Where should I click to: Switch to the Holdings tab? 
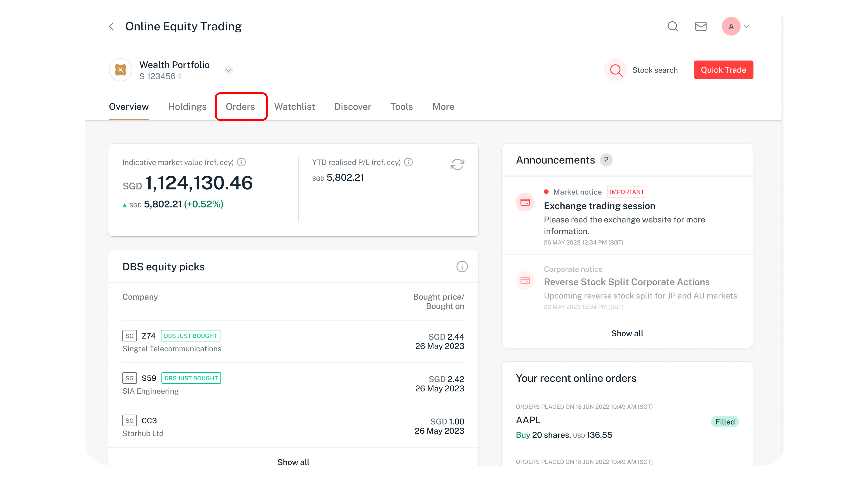click(187, 107)
